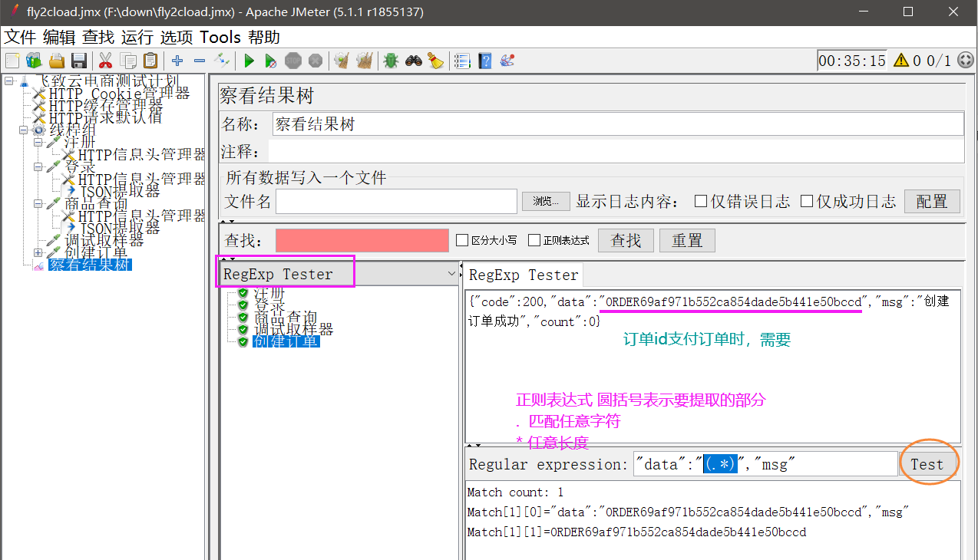Click the elapsed time display in the toolbar
978x560 pixels.
[851, 60]
